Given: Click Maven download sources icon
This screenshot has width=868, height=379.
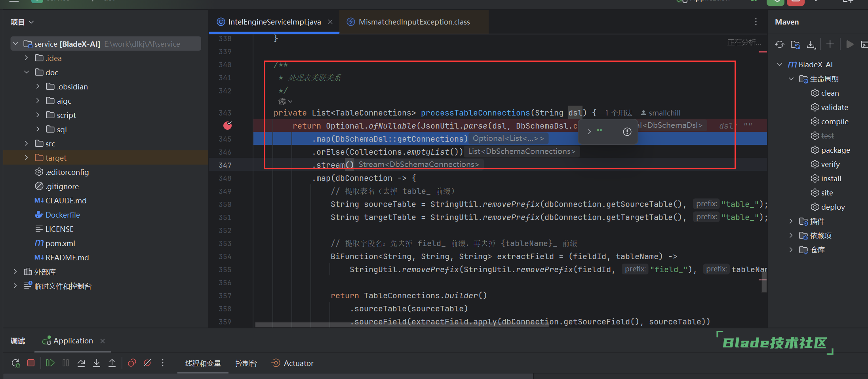Looking at the screenshot, I should tap(811, 44).
